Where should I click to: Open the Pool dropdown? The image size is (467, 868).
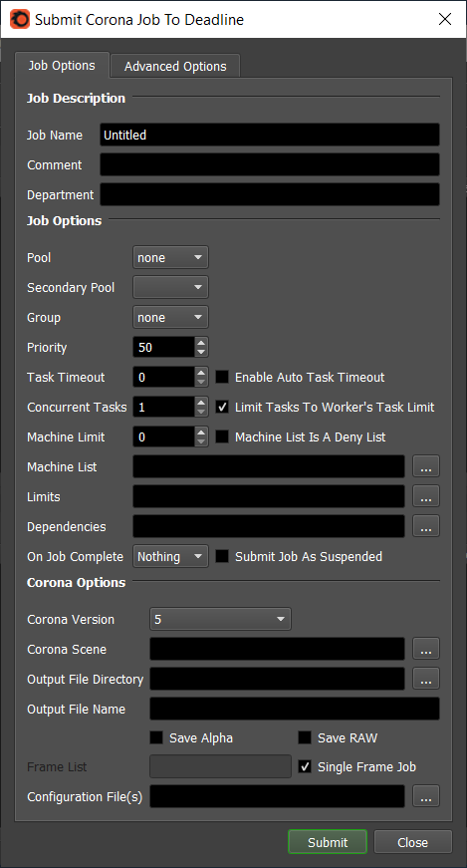[170, 257]
